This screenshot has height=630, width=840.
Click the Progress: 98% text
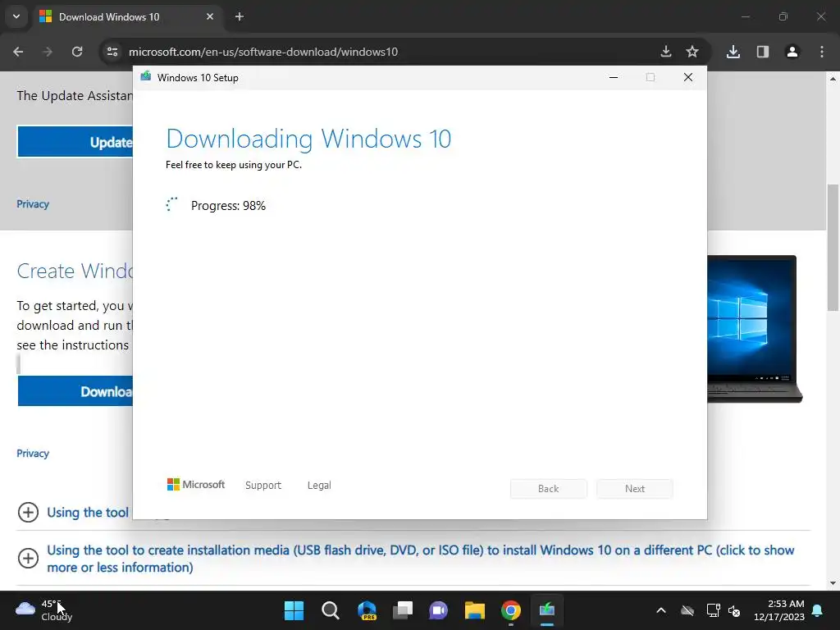(228, 206)
